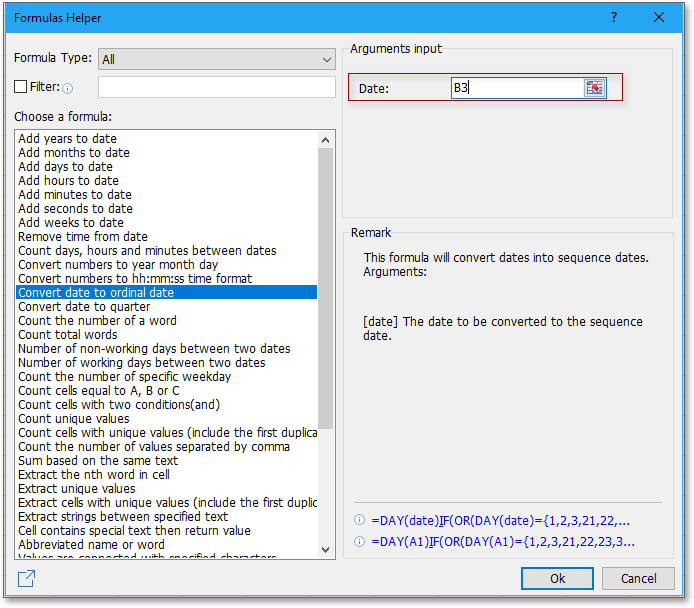Enable the Filter checkbox

click(x=21, y=87)
